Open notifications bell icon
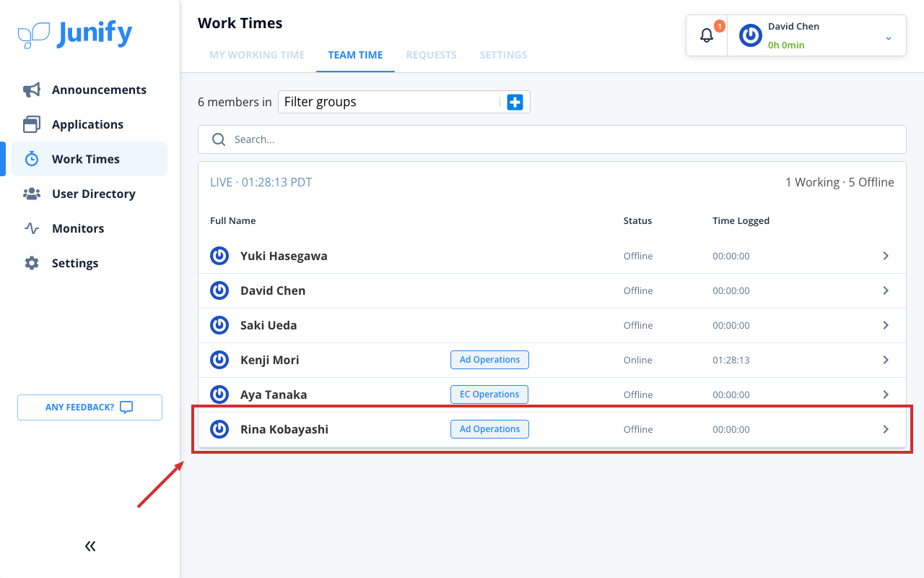Screen dimensions: 924x578 tap(707, 35)
